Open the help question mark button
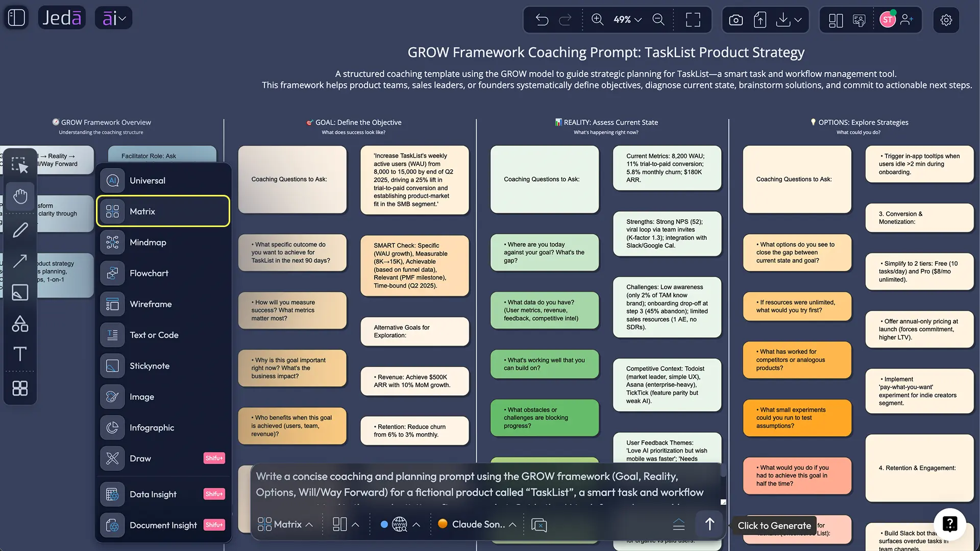This screenshot has width=980, height=551. [x=950, y=524]
